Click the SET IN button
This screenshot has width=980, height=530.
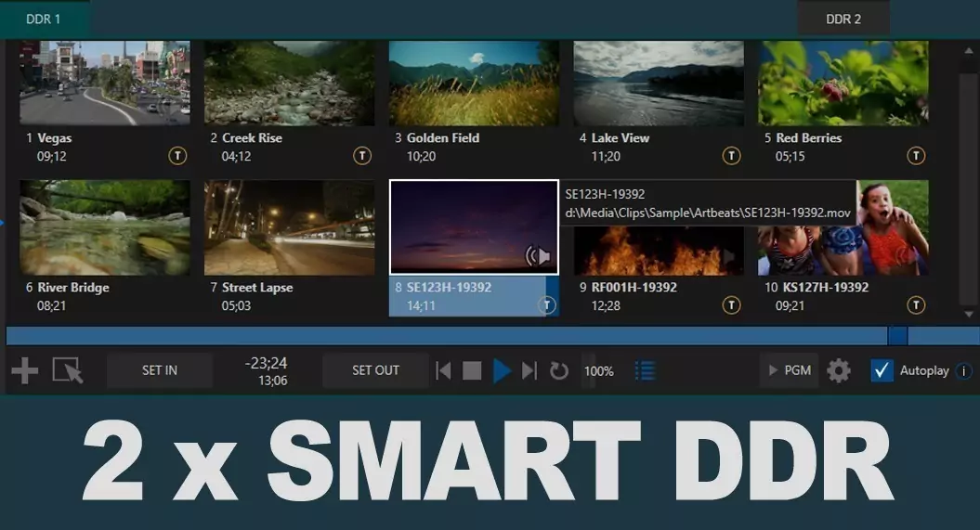coord(160,370)
